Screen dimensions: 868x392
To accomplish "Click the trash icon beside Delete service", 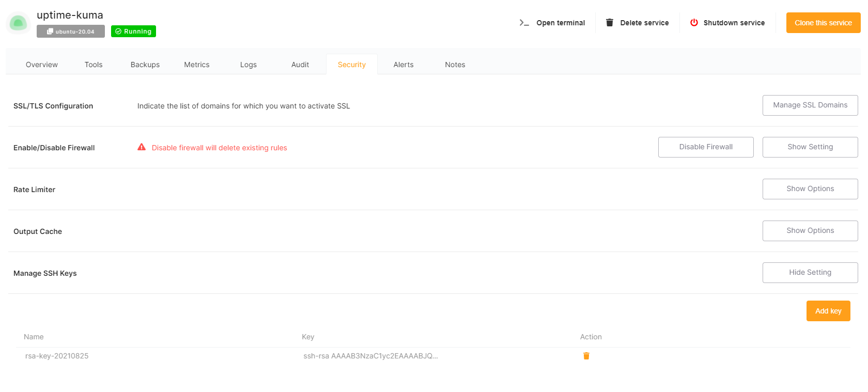I will point(610,23).
